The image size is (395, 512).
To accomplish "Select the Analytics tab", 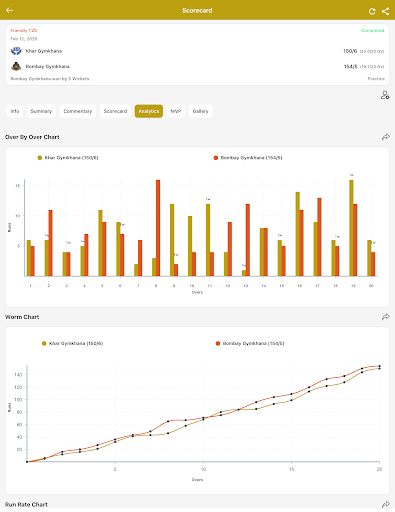I will click(149, 111).
